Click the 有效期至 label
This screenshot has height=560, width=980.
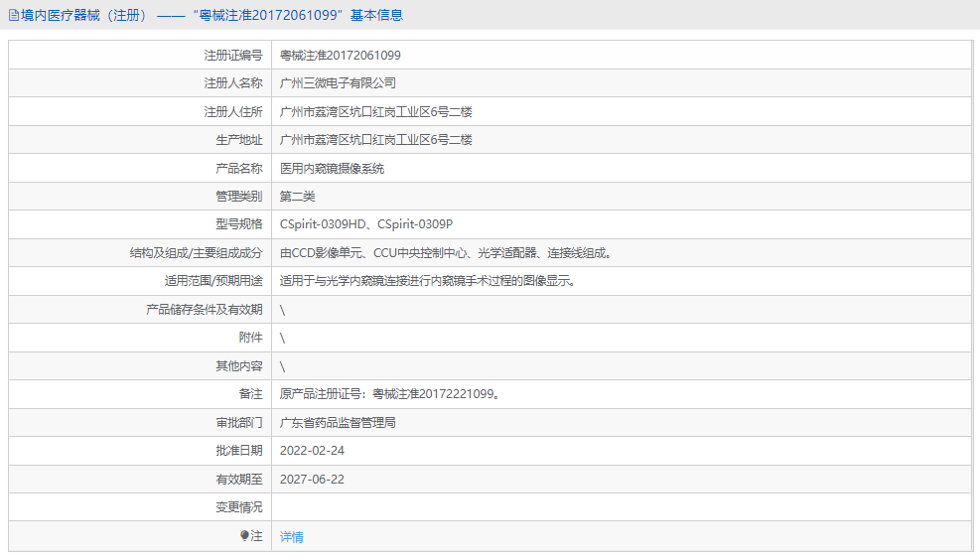click(238, 480)
